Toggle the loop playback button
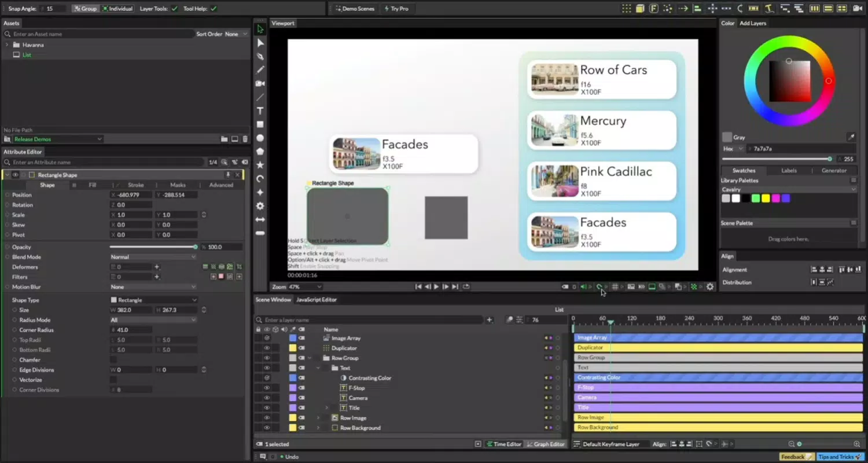Image resolution: width=868 pixels, height=463 pixels. pos(466,286)
